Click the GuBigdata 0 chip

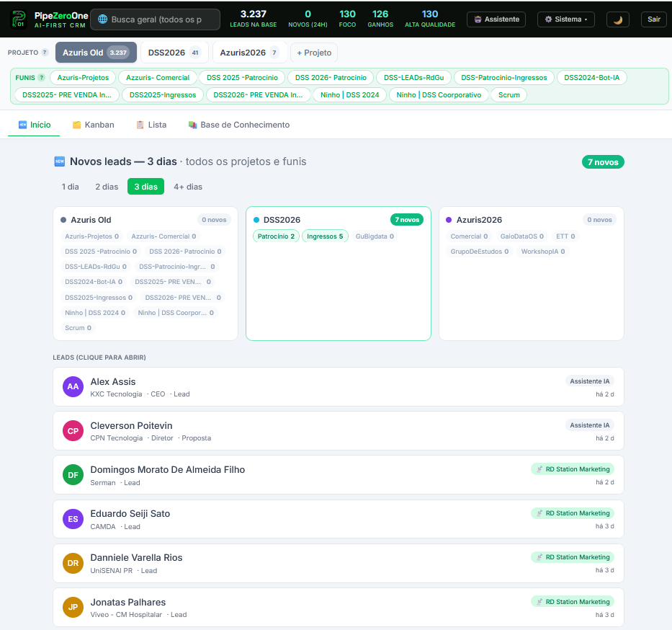tap(375, 236)
